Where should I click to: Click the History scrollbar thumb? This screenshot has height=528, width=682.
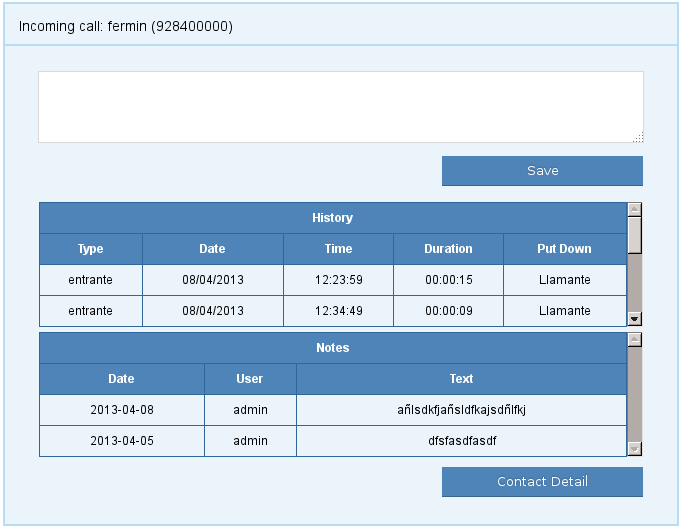(634, 235)
